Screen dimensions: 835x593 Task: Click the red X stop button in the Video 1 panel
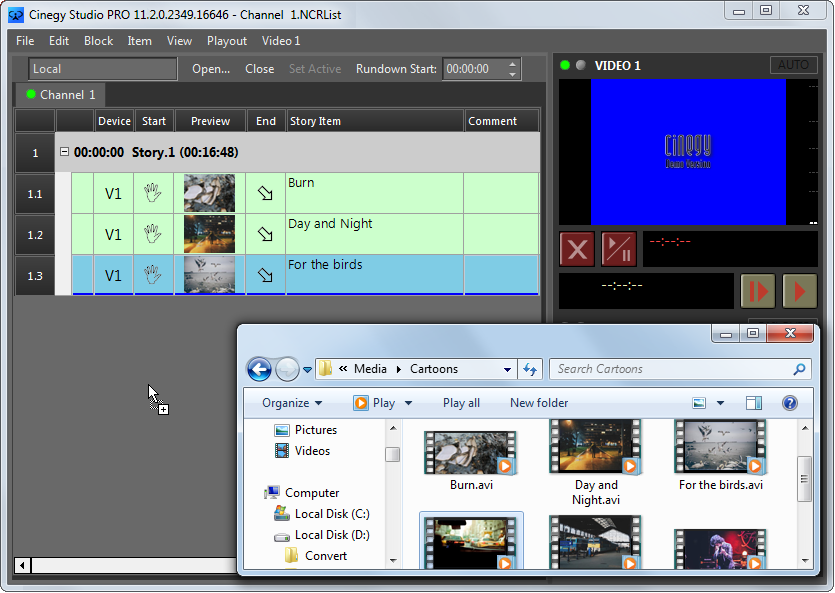pos(577,249)
